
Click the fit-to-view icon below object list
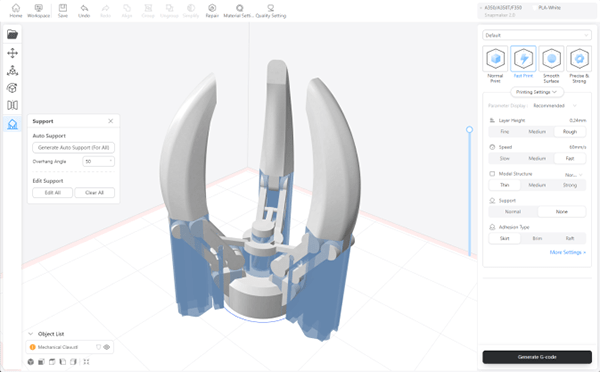point(86,362)
